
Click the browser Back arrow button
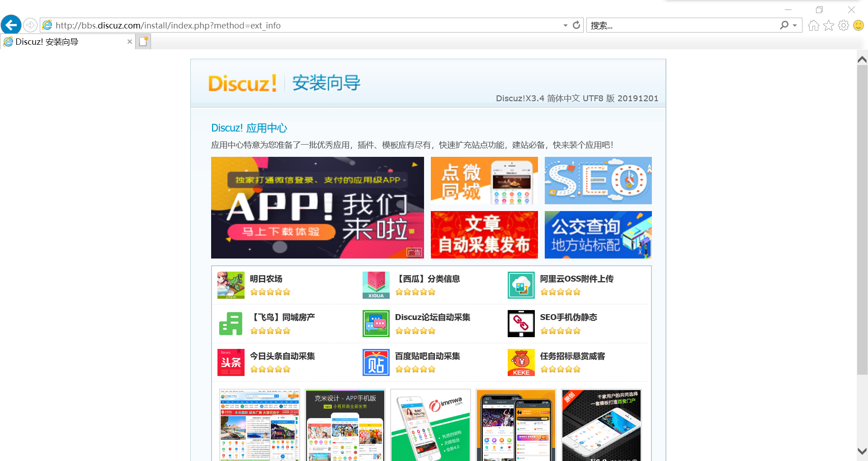pyautogui.click(x=11, y=25)
